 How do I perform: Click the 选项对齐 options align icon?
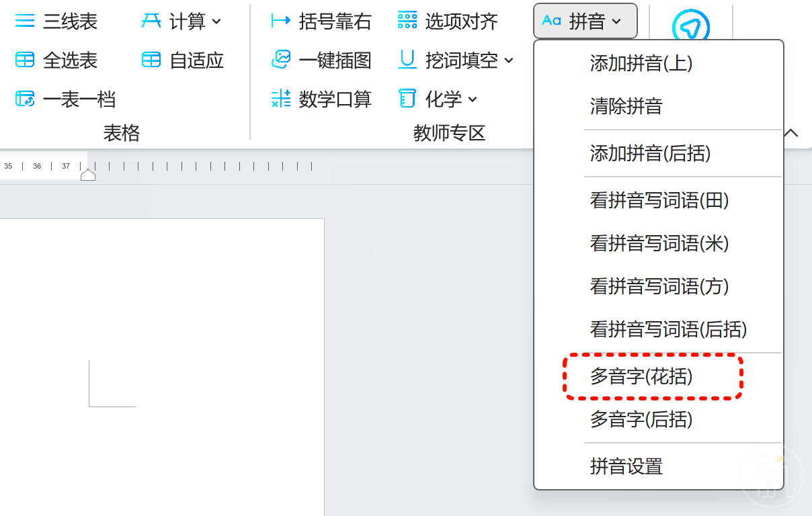407,21
